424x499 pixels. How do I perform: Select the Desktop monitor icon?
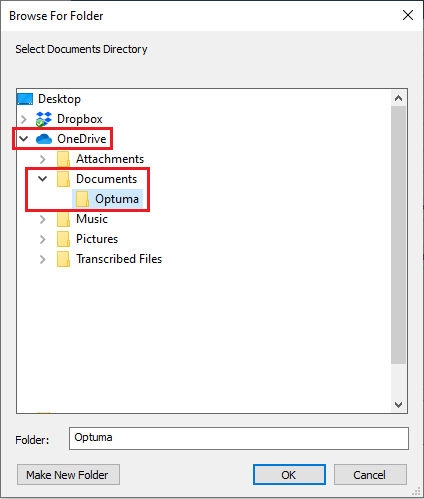(x=25, y=99)
